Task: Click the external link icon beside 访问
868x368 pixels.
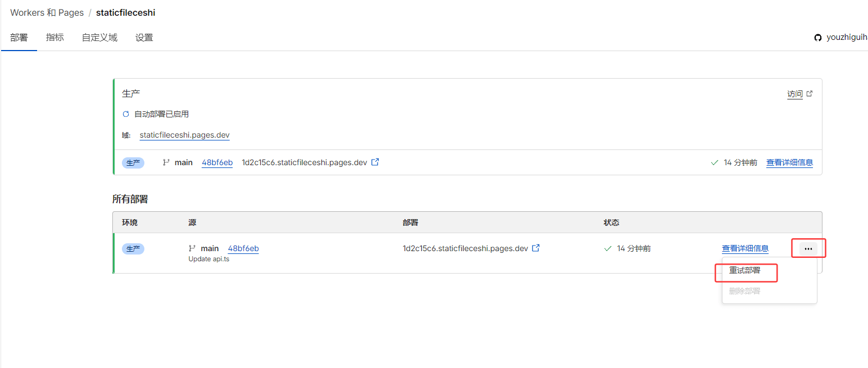Action: click(810, 94)
